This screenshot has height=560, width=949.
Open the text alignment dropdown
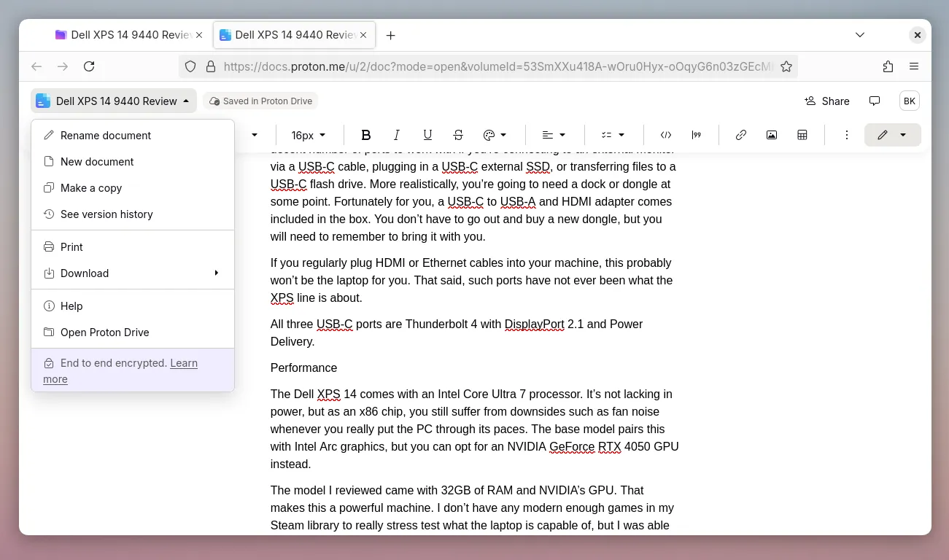tap(553, 135)
